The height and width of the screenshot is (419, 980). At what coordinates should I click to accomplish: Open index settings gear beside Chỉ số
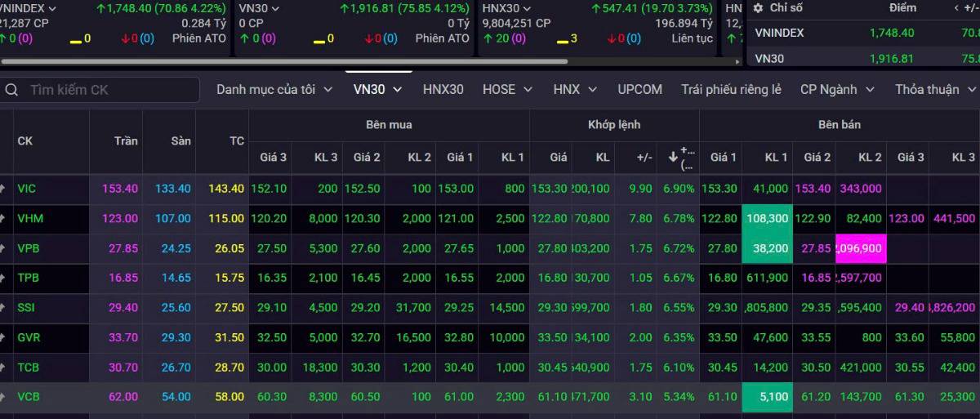point(758,7)
